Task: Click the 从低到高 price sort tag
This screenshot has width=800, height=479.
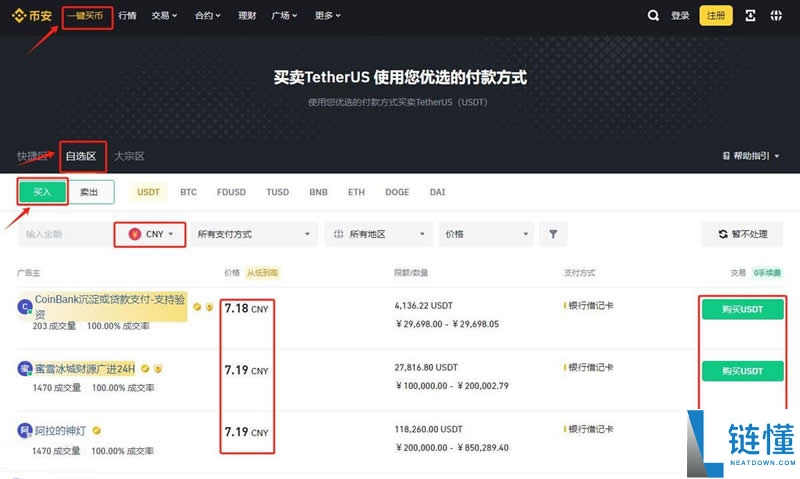Action: [x=263, y=273]
